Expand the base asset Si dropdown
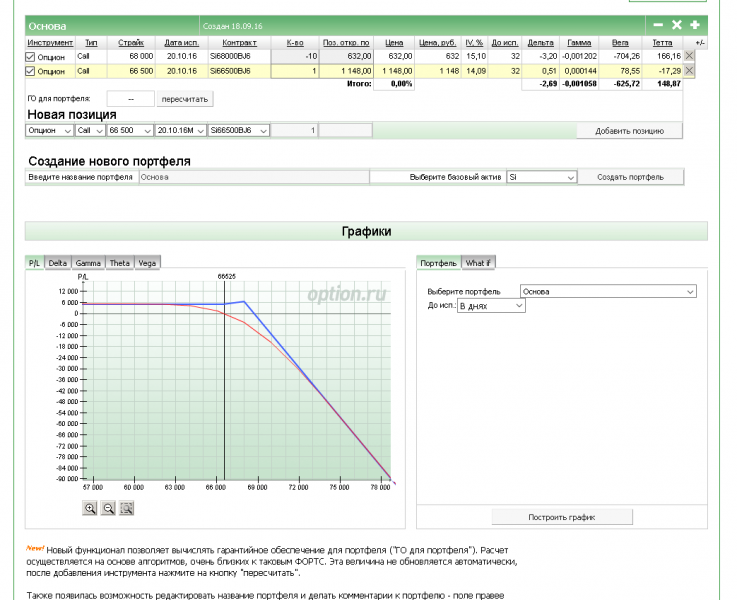 [541, 177]
